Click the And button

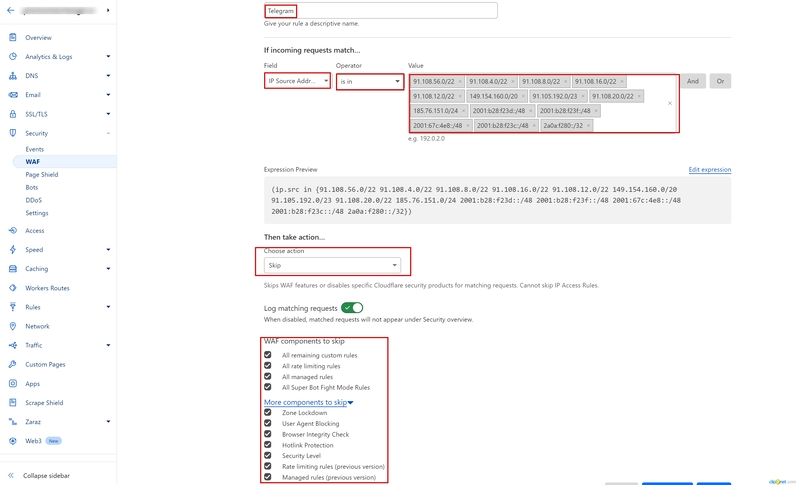[x=693, y=81]
